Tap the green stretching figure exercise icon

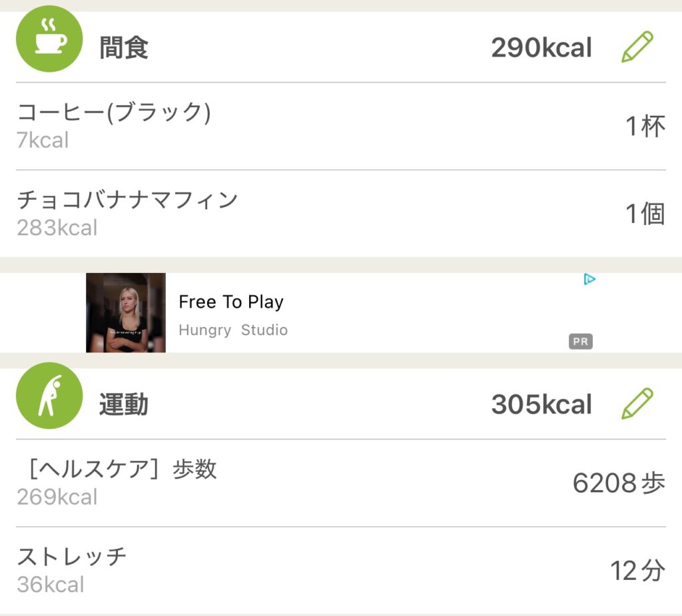(49, 396)
